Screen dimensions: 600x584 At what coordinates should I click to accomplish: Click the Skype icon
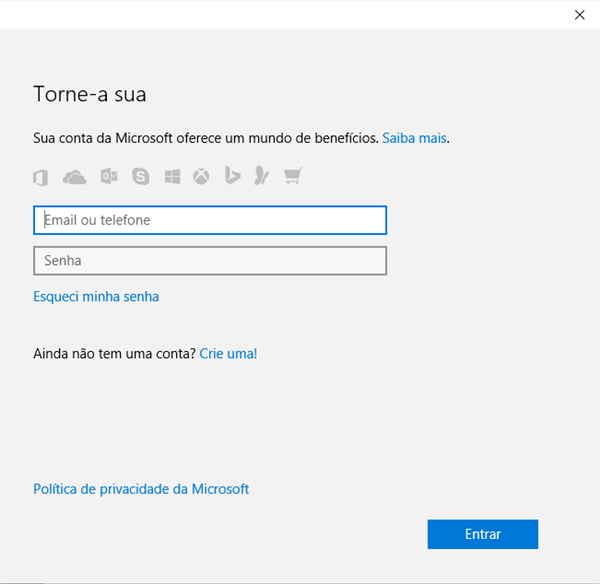(x=141, y=176)
